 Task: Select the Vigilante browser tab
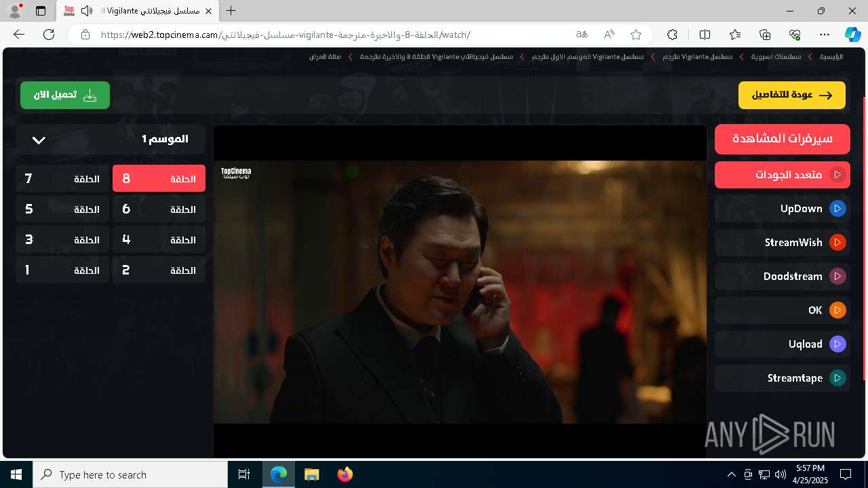pyautogui.click(x=138, y=11)
